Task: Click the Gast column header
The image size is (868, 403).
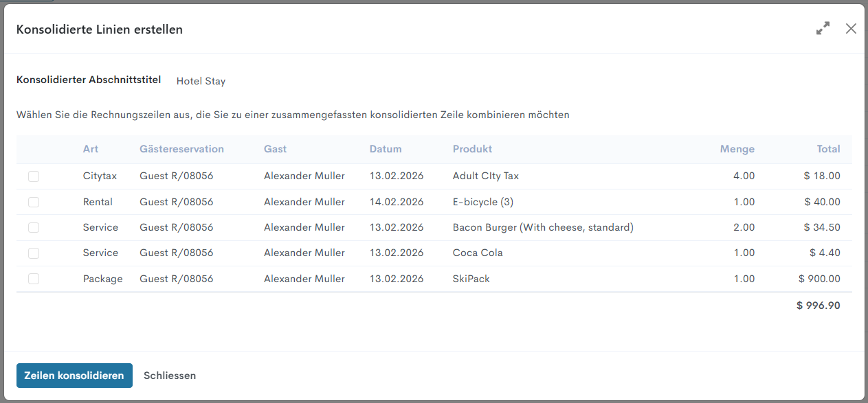Action: [275, 149]
